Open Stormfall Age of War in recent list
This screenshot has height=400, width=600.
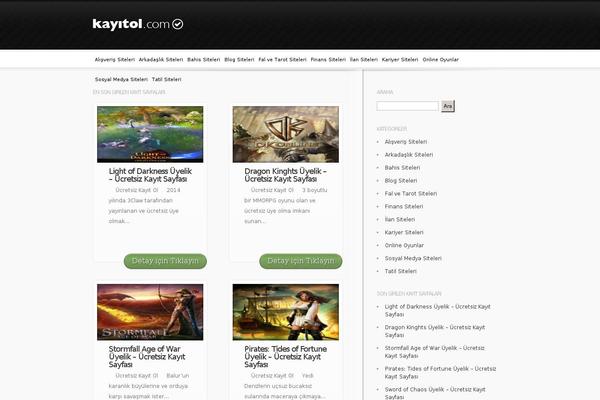point(435,352)
